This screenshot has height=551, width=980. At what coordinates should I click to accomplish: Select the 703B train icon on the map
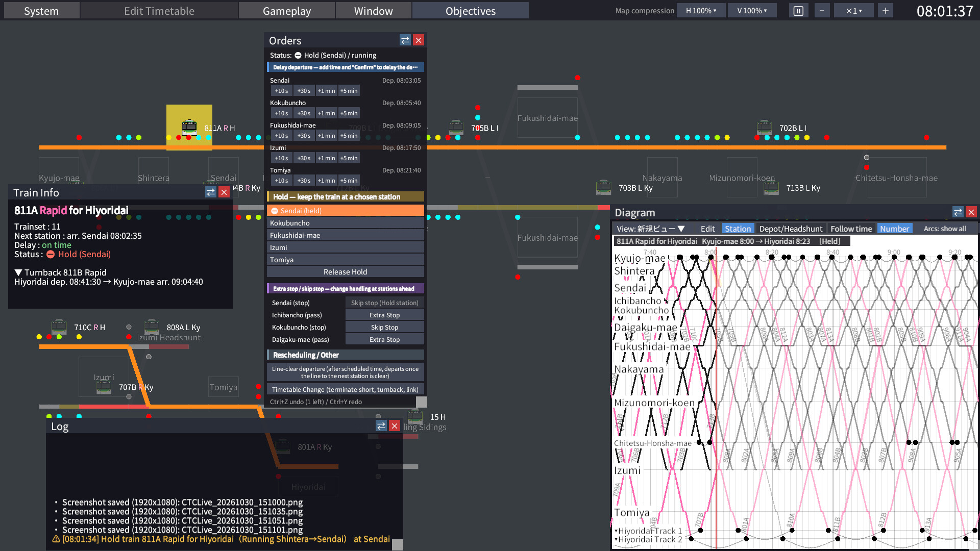pos(604,187)
